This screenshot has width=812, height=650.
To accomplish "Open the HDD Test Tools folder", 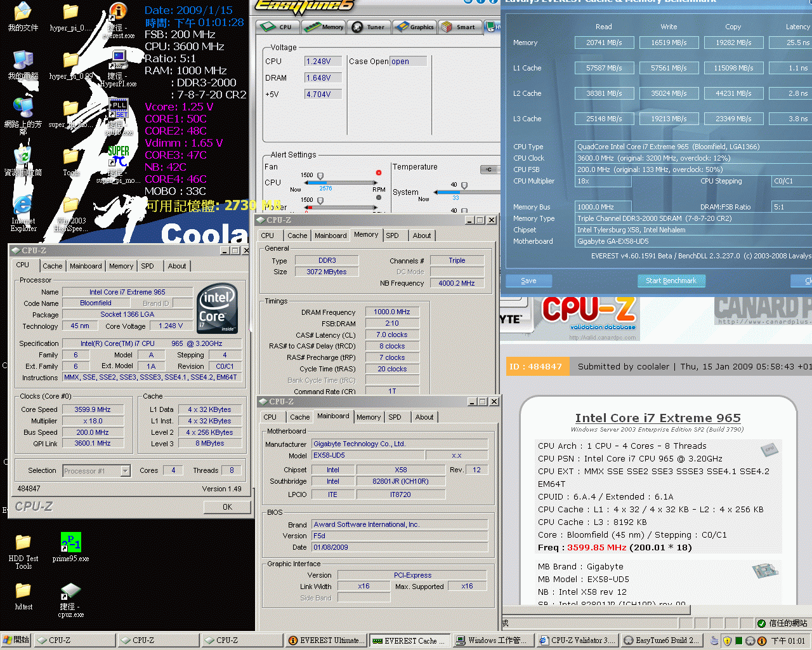I will coord(23,551).
